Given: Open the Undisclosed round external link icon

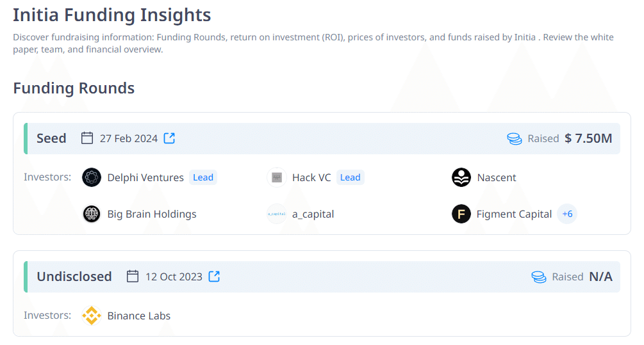Looking at the screenshot, I should (214, 277).
